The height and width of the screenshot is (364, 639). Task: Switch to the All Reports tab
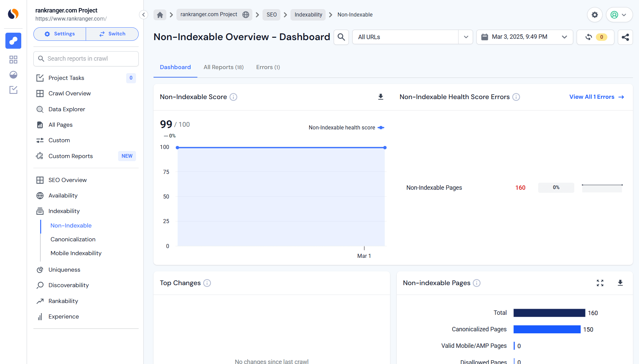pos(223,67)
